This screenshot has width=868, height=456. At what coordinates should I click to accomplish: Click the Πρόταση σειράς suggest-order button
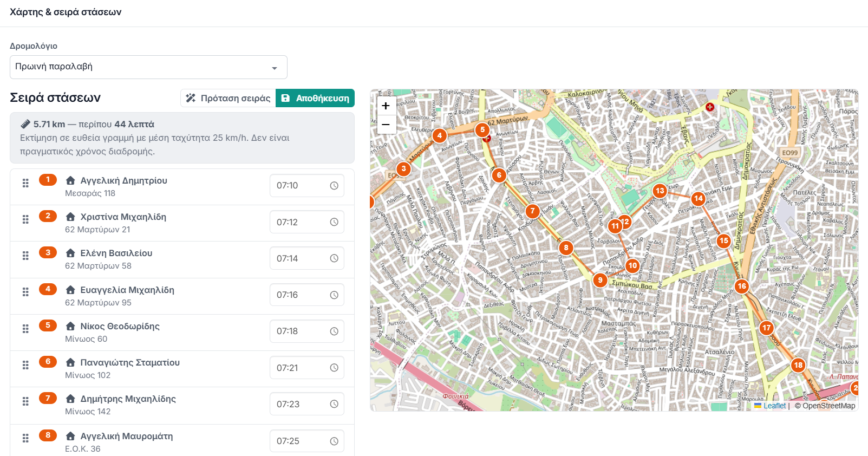pyautogui.click(x=228, y=98)
